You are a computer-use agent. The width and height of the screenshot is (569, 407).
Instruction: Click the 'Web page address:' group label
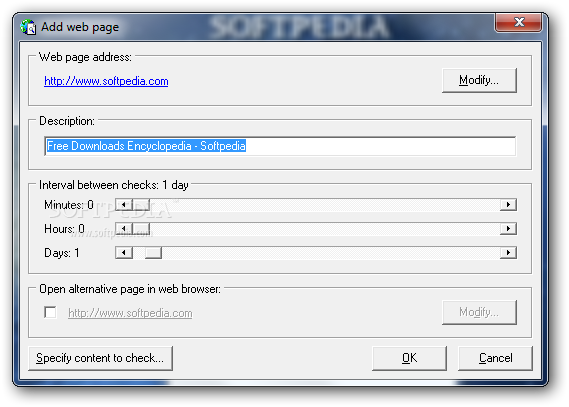(x=85, y=57)
